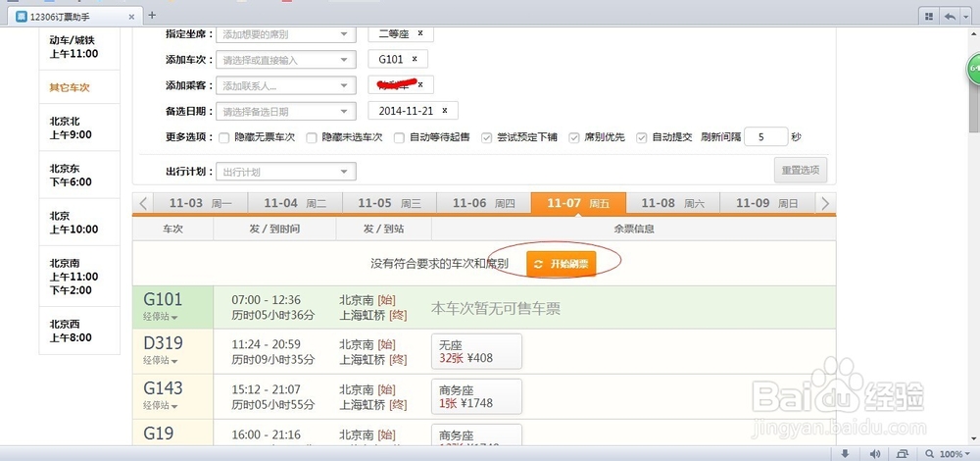Click the 发 / 到时间 column header
This screenshot has width=980, height=461.
coord(275,229)
